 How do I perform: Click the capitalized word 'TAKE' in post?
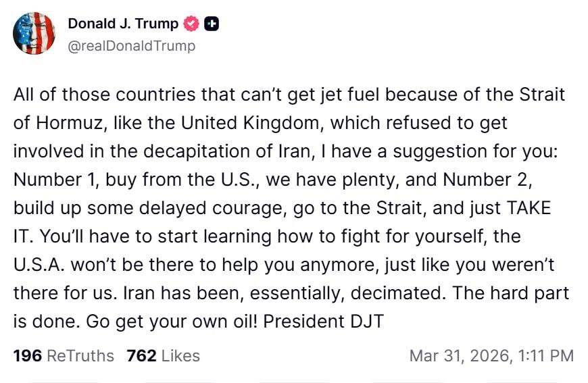click(529, 208)
